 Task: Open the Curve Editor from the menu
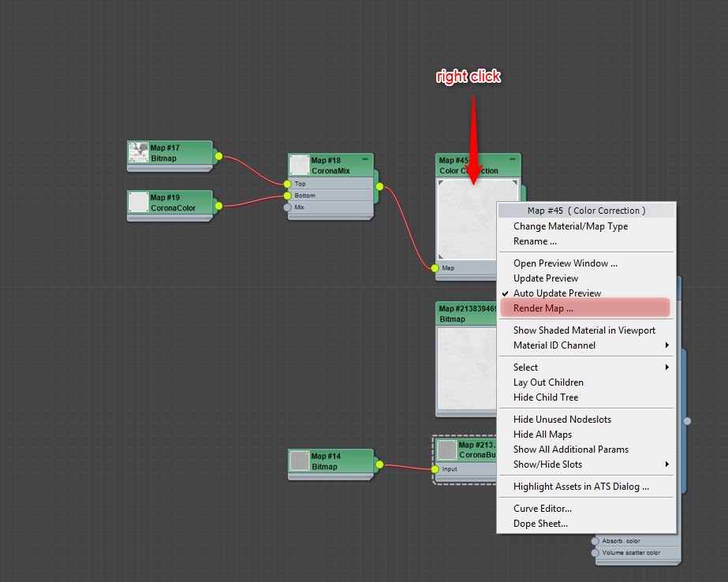[542, 509]
